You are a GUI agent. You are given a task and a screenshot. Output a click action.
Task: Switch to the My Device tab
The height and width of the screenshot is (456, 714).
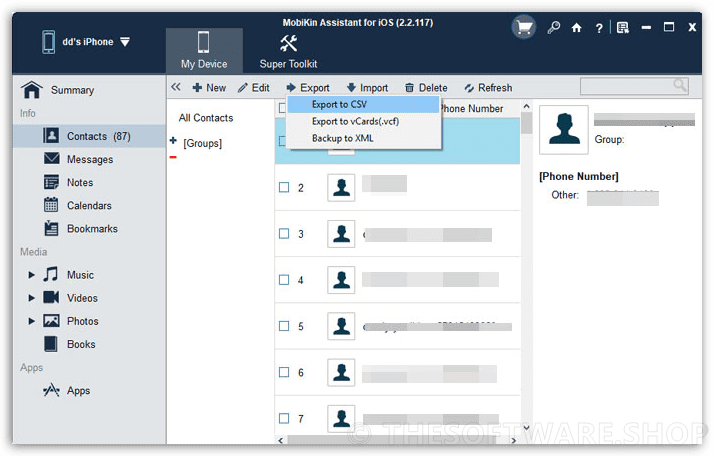coord(204,50)
